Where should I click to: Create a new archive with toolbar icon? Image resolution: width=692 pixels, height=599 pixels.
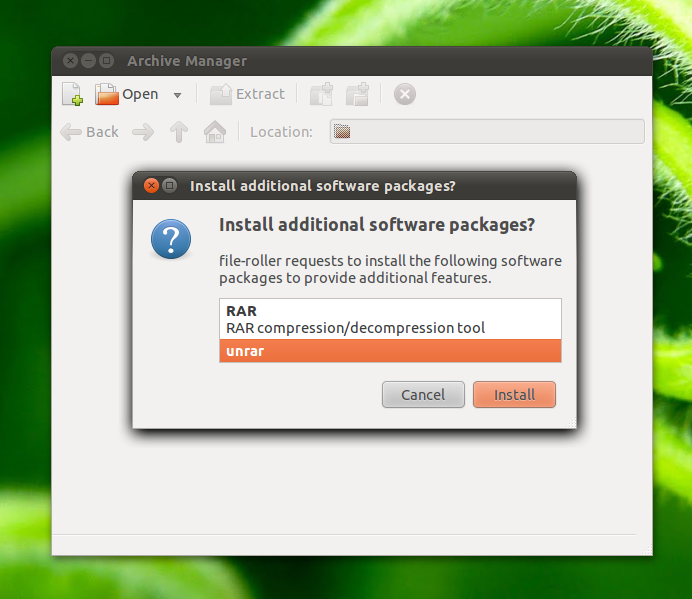(72, 94)
